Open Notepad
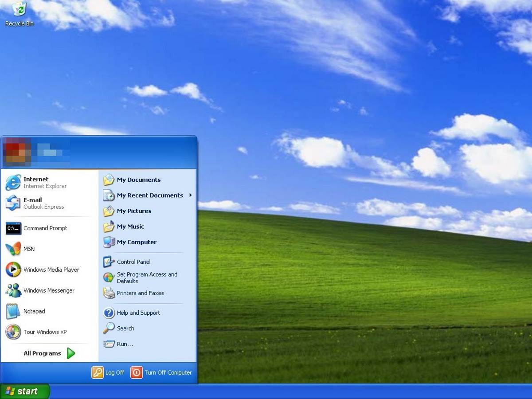The image size is (532, 399). tap(34, 311)
